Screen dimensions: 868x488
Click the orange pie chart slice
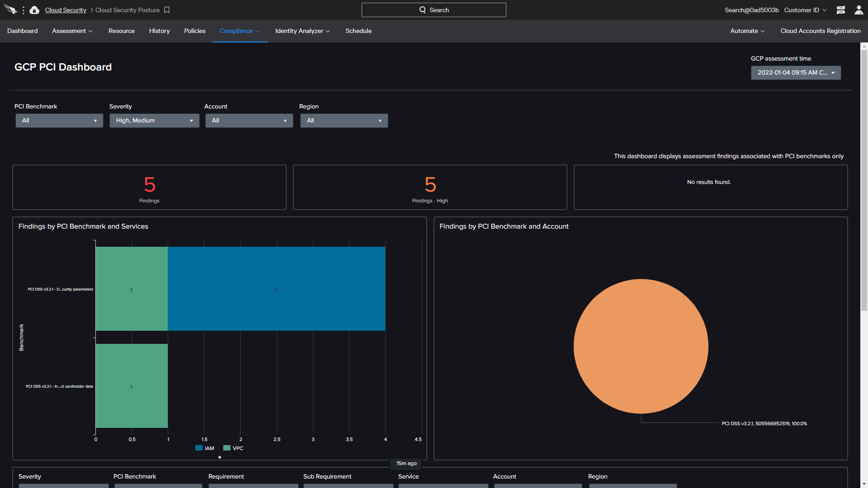pos(641,346)
